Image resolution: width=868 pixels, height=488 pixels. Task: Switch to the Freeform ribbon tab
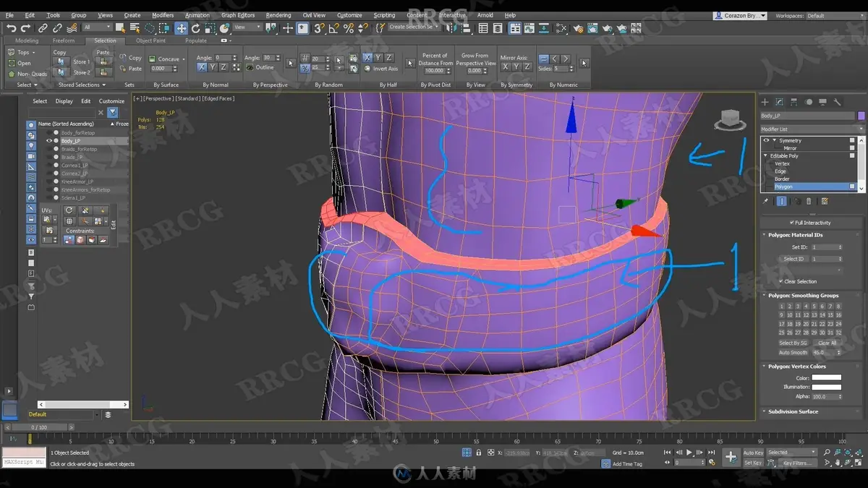pos(64,40)
